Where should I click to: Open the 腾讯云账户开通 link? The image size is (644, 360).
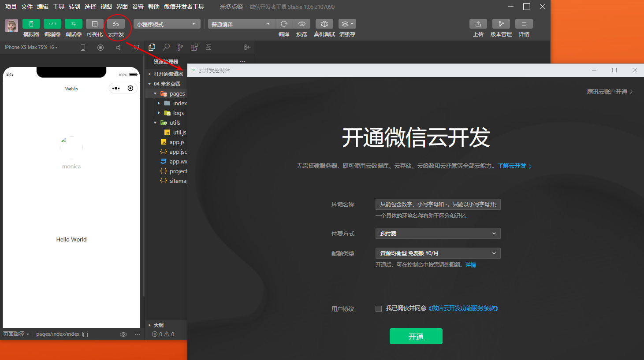610,92
